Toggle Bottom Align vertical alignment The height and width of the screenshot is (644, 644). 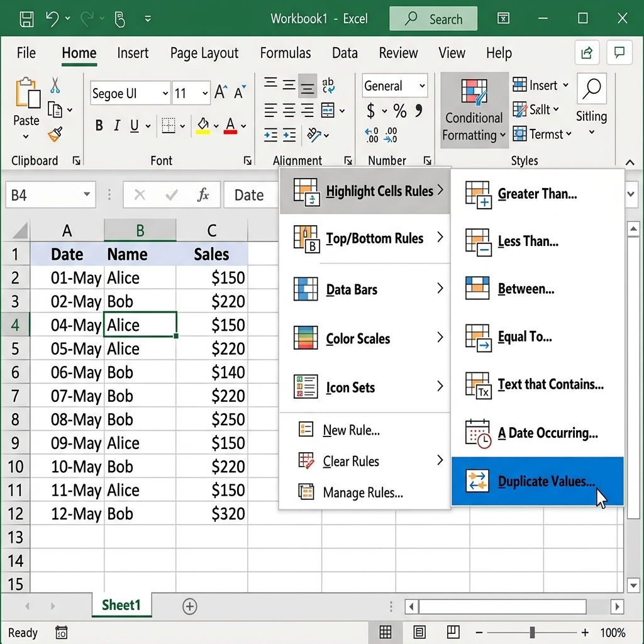307,86
